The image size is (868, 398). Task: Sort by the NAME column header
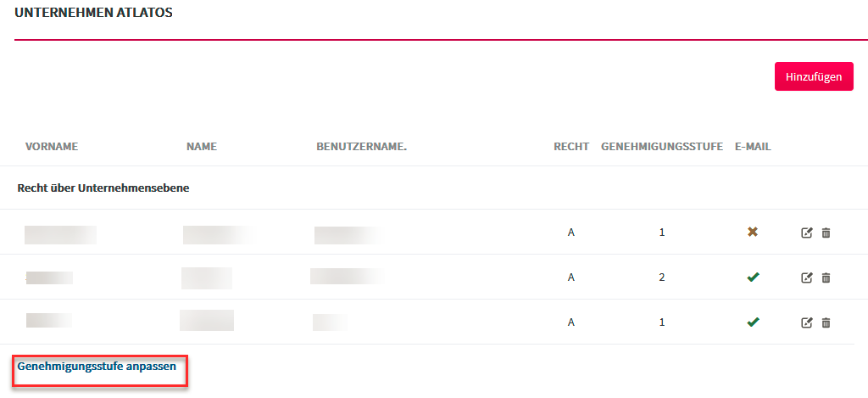click(202, 147)
